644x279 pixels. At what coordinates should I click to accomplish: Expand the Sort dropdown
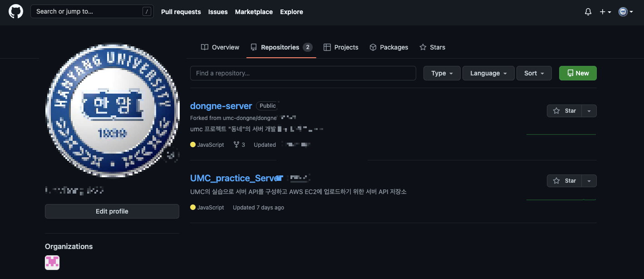click(534, 73)
